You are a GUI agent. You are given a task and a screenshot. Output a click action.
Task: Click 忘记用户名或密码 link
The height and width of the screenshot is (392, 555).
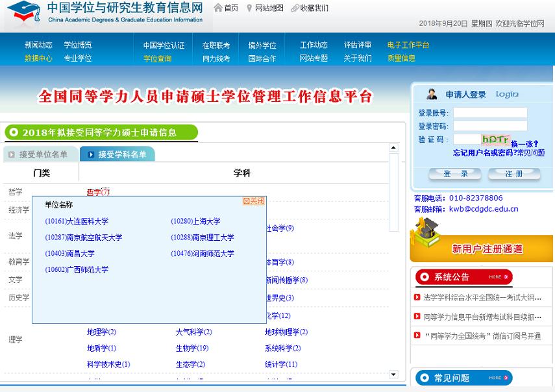click(483, 153)
